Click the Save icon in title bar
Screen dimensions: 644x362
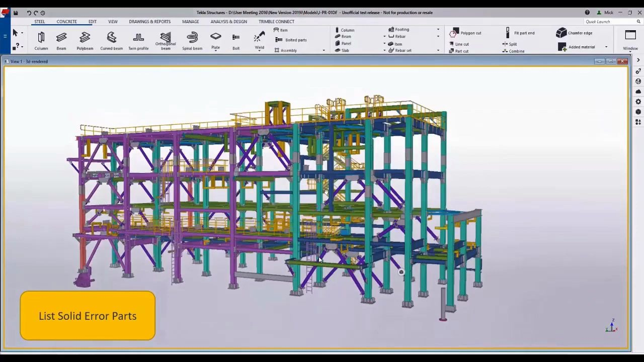[x=16, y=13]
